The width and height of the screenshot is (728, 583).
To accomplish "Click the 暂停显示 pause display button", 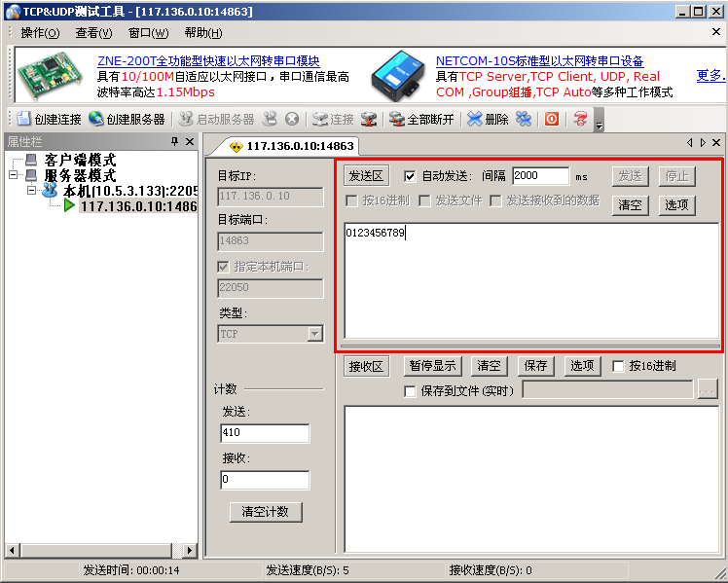I will (x=433, y=366).
